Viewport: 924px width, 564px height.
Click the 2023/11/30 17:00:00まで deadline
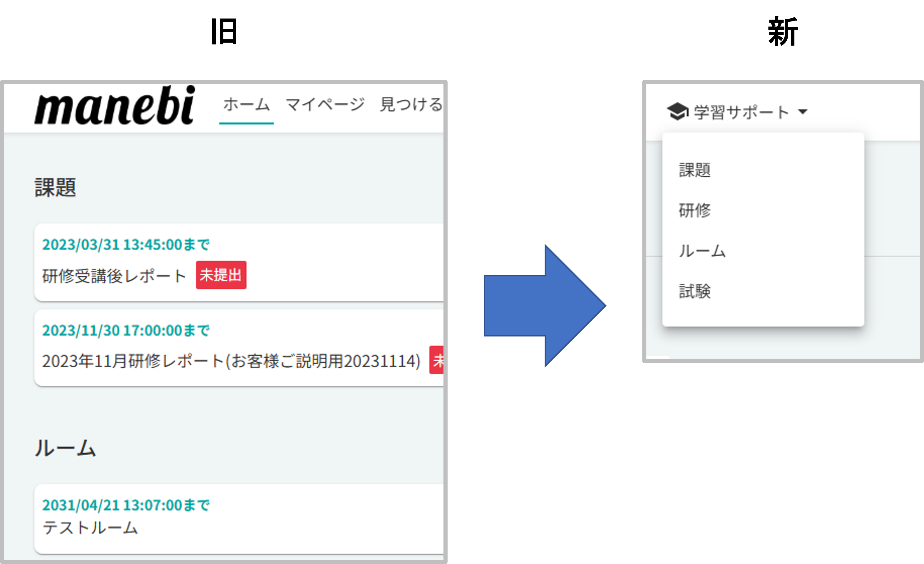click(125, 331)
